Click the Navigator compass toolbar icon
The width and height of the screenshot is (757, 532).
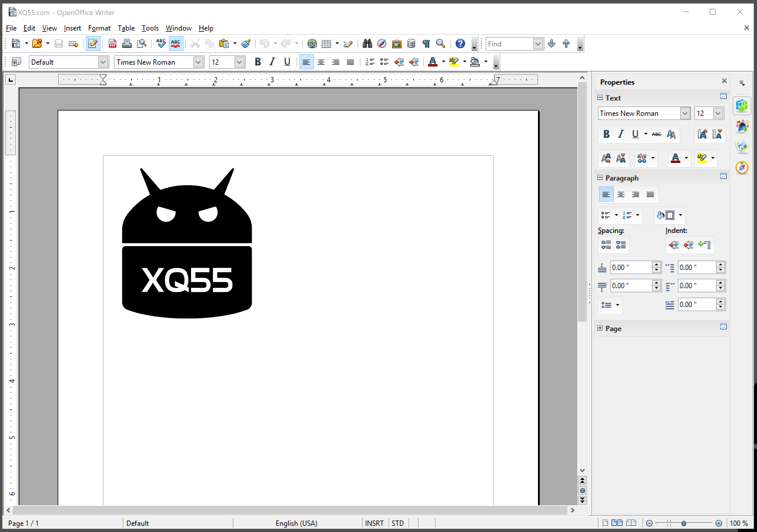pos(382,44)
